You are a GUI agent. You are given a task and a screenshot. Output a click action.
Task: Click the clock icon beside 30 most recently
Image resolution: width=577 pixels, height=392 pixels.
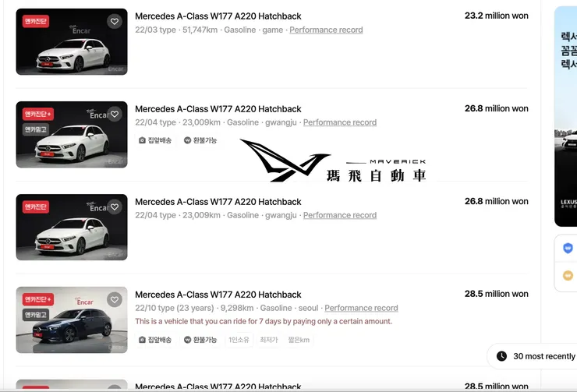501,356
